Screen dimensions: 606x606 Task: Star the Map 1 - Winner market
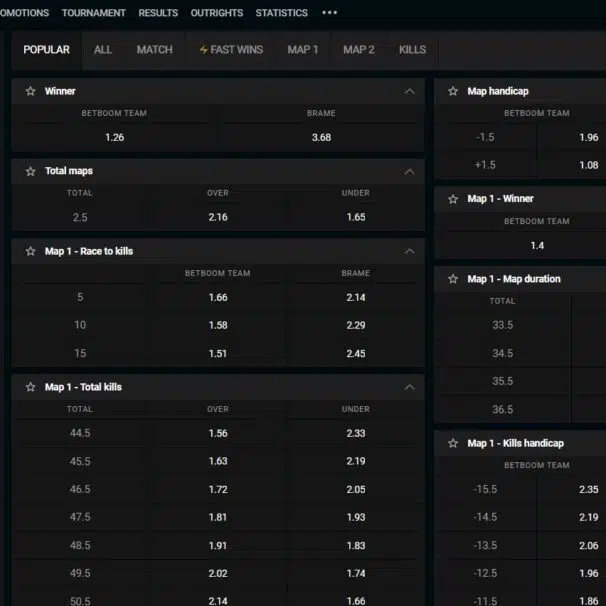tap(453, 199)
